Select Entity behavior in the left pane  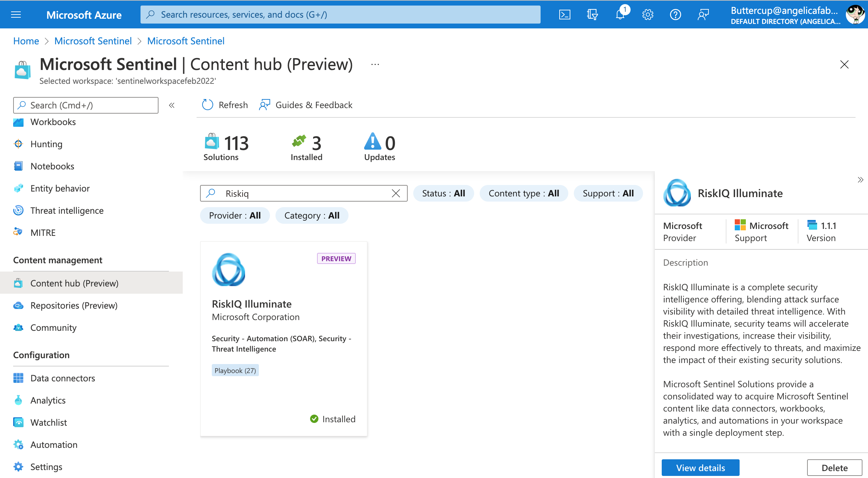[60, 188]
